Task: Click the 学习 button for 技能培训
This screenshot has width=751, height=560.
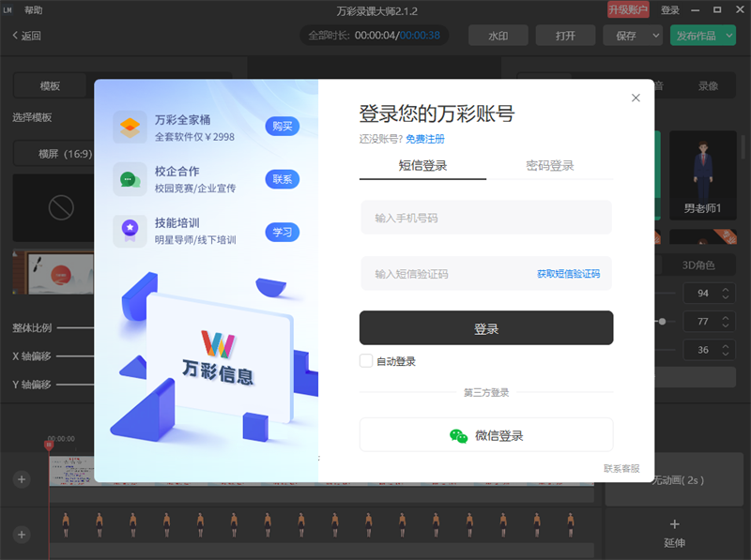Action: pyautogui.click(x=283, y=232)
